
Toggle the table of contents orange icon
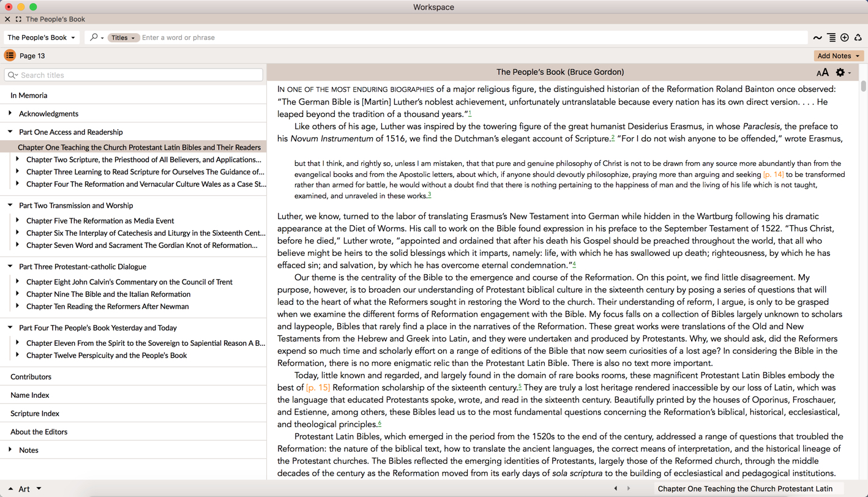click(10, 56)
